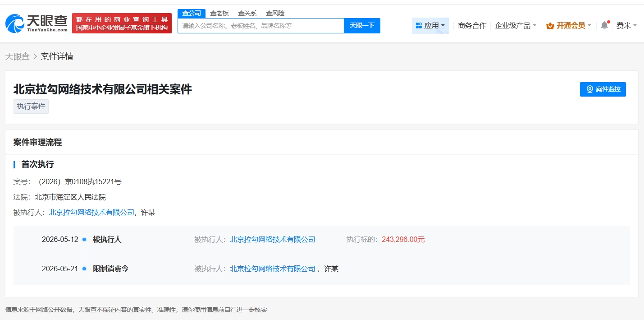This screenshot has width=644, height=320.
Task: Expand the 应用 dropdown
Action: [430, 26]
